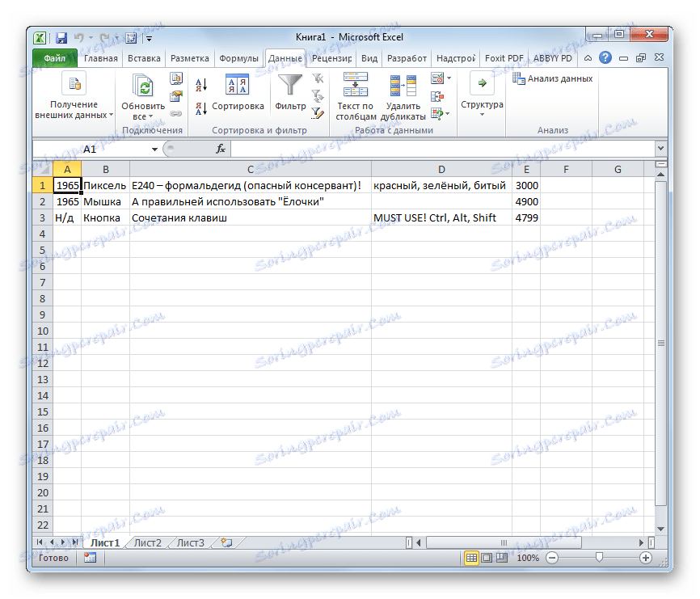Viewport: 700px width, 599px height.
Task: Click Удалить дубликаты button
Action: click(x=403, y=97)
